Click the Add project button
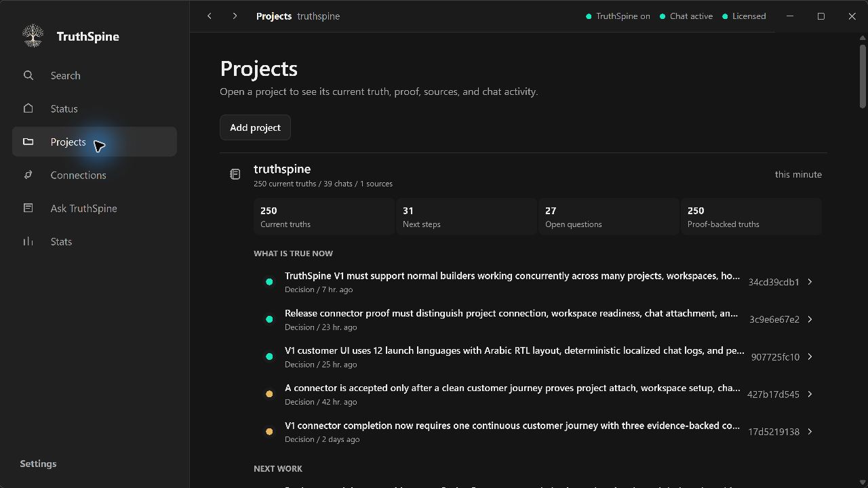Image resolution: width=868 pixels, height=488 pixels. tap(255, 127)
